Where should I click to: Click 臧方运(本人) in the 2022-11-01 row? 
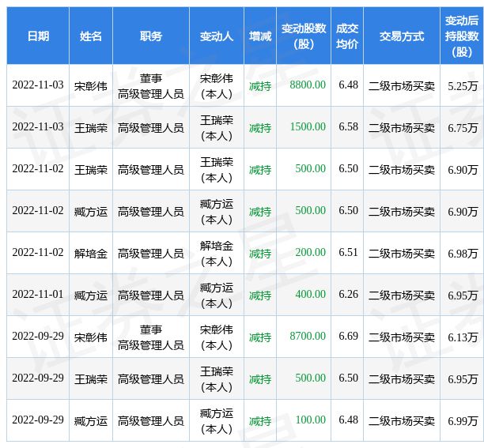click(x=217, y=296)
